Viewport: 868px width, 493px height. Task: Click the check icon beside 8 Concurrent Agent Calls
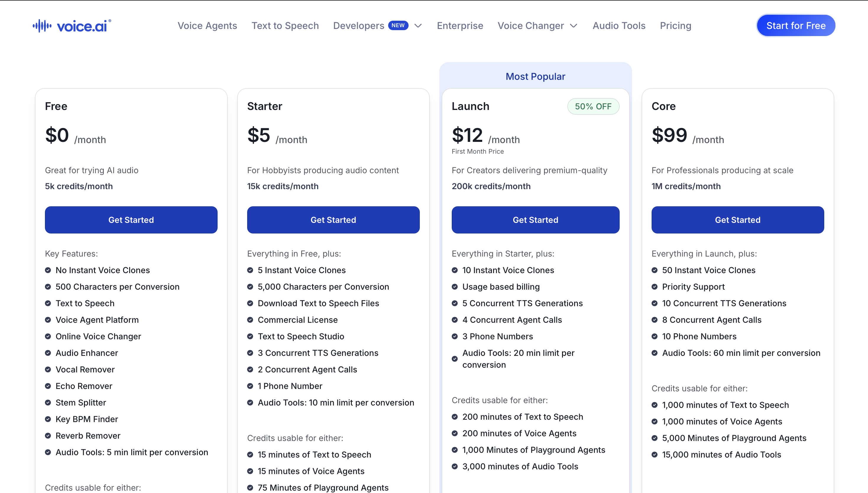654,320
